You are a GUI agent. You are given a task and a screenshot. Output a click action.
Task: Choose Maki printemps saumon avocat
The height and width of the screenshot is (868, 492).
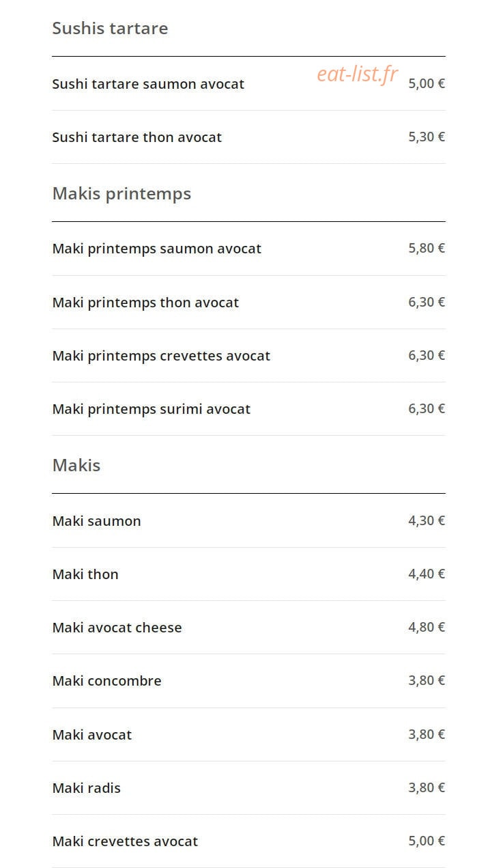point(248,249)
